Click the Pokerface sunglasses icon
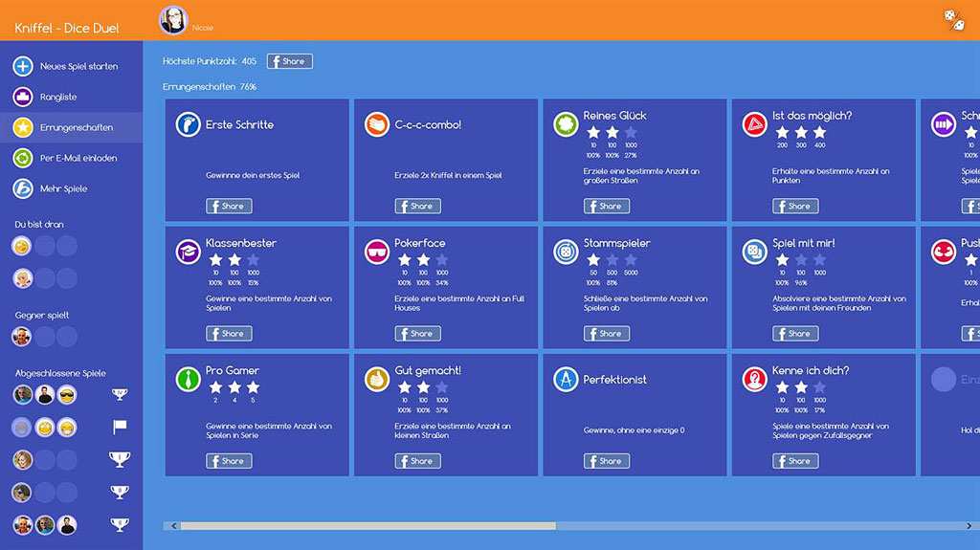Screen dimensions: 980x550 click(377, 252)
